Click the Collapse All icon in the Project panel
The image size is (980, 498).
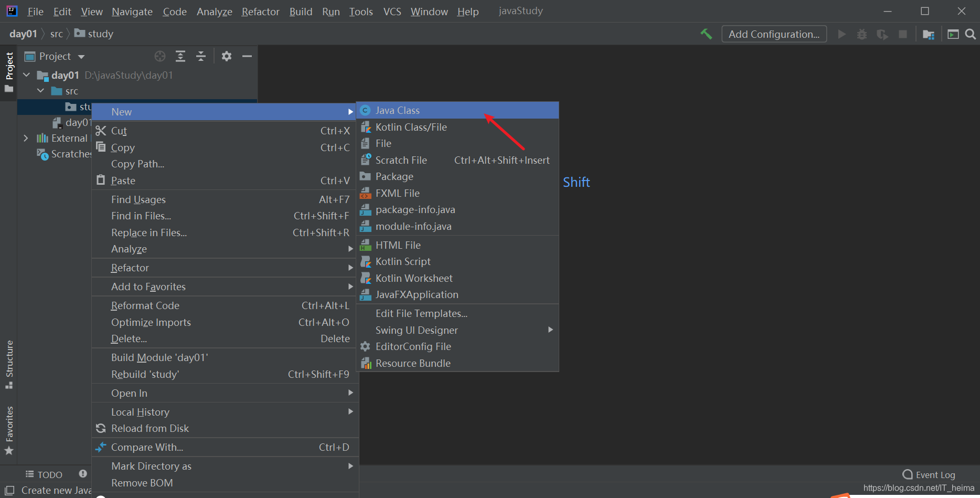(x=201, y=56)
